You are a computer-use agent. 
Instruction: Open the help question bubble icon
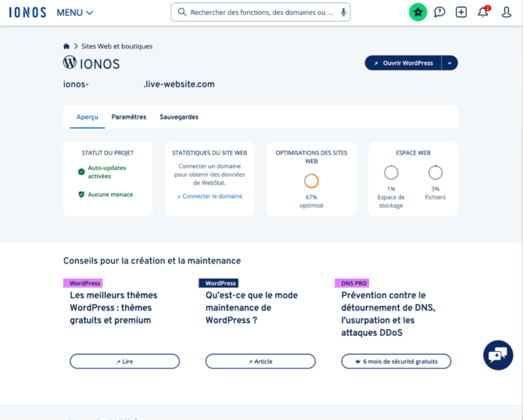439,13
